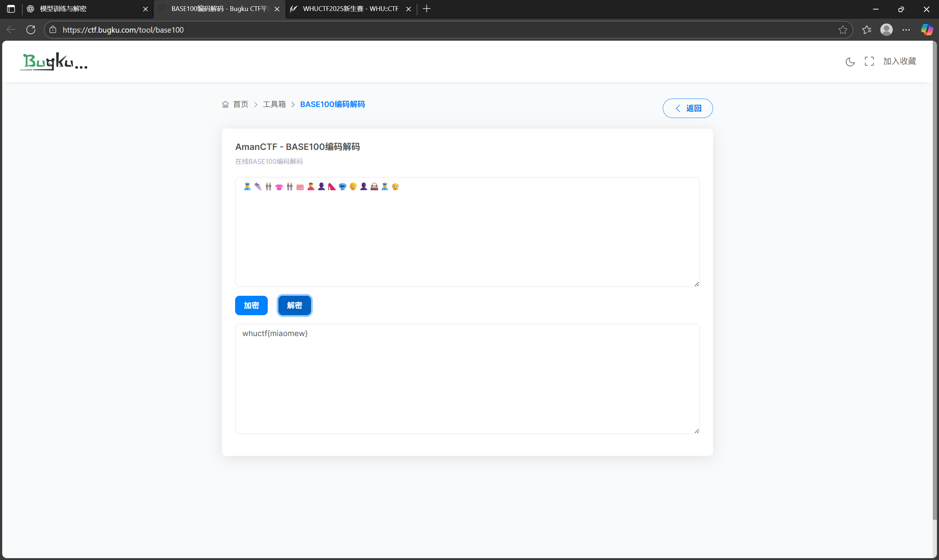Toggle dark mode moon icon
Viewport: 939px width, 560px height.
850,62
